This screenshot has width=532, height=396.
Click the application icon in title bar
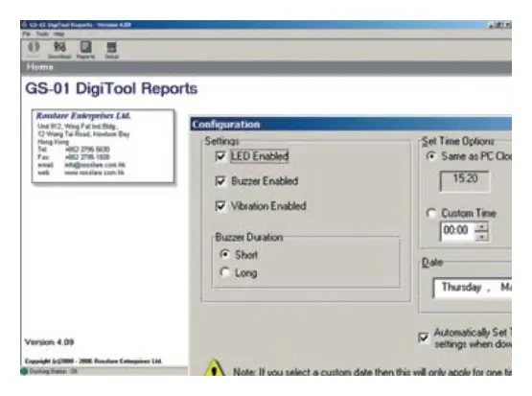coord(24,25)
